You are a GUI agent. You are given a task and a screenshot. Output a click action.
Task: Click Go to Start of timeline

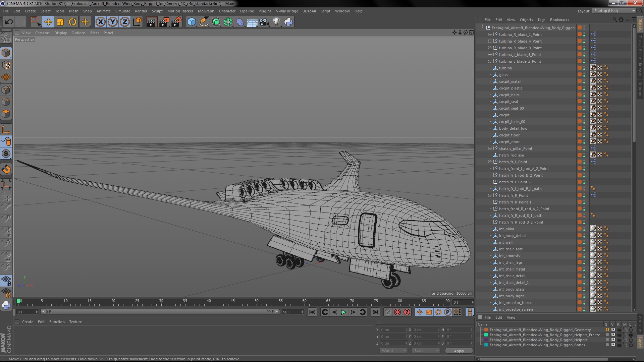(312, 312)
